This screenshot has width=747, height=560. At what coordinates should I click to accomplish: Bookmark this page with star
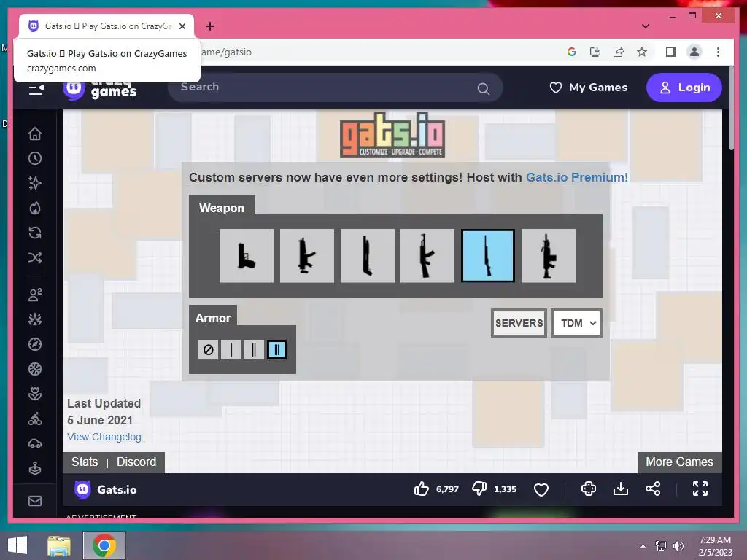pos(642,52)
